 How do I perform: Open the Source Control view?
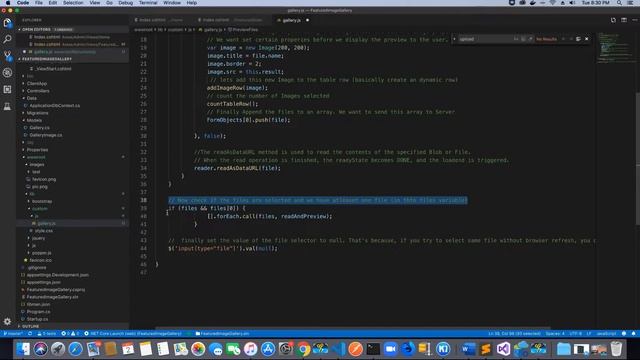tap(7, 56)
